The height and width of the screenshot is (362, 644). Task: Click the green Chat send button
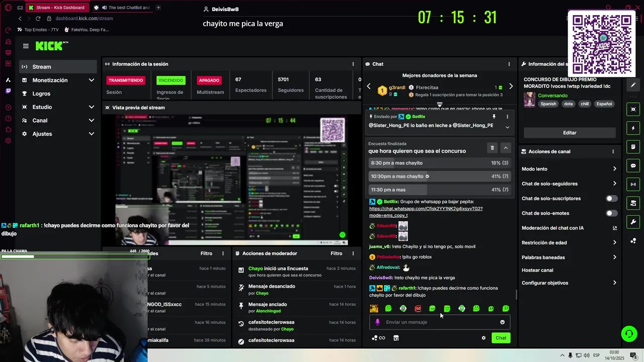[501, 338]
